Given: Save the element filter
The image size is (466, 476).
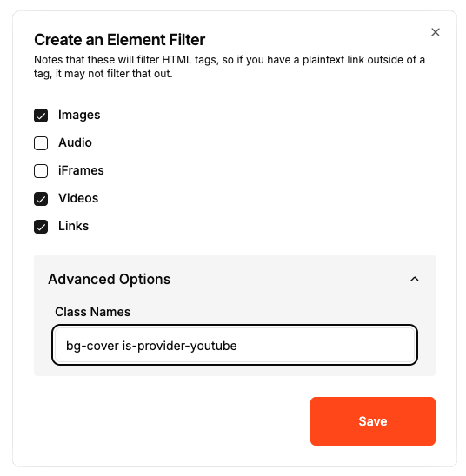Looking at the screenshot, I should click(x=373, y=421).
